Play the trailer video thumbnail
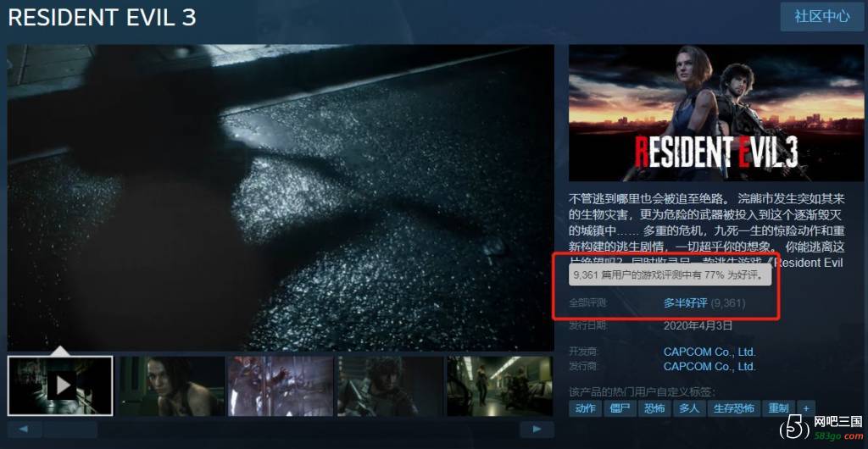868x449 pixels. [60, 385]
